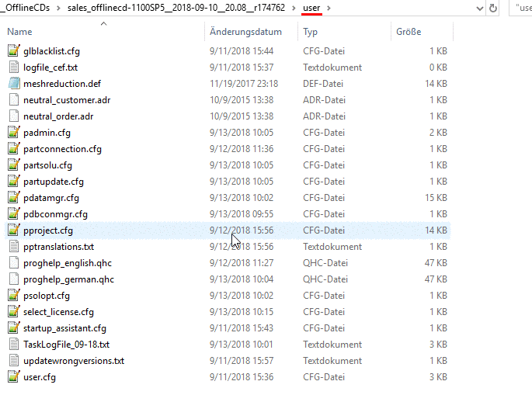Image resolution: width=532 pixels, height=395 pixels.
Task: Select the file name partupdate.cfg
Action: coord(54,182)
